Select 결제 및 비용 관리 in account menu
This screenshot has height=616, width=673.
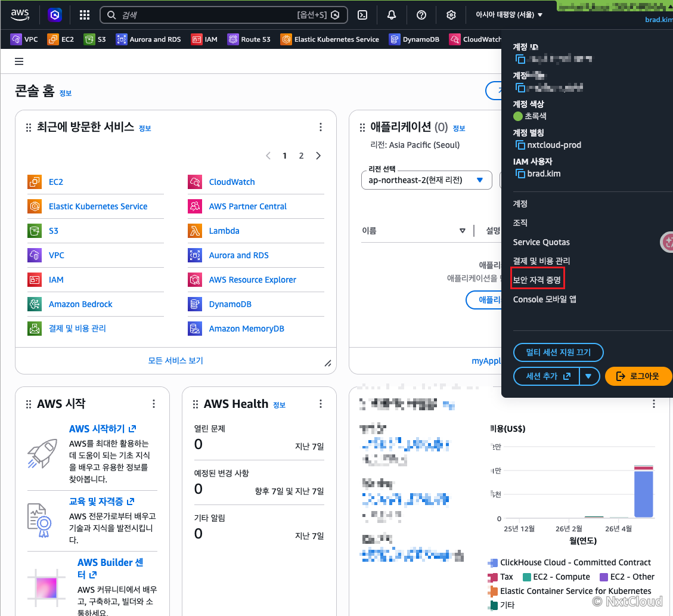point(541,261)
